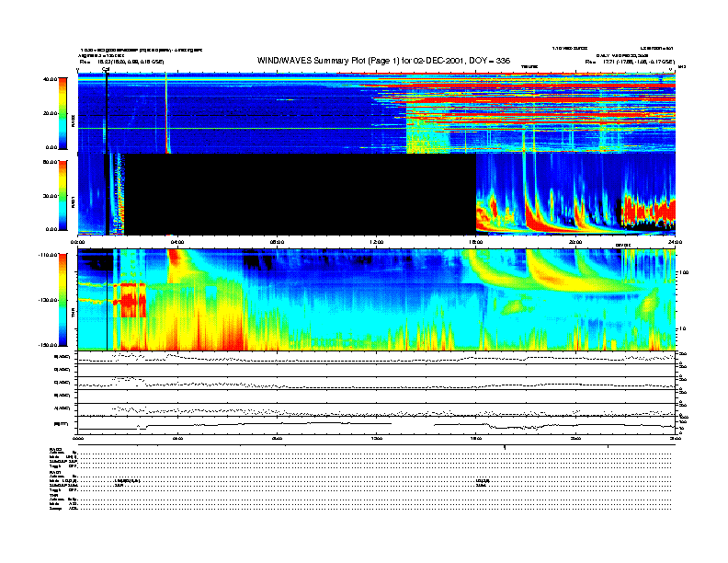
Task: Click the -150.00 label on TNR scale
Action: click(49, 345)
